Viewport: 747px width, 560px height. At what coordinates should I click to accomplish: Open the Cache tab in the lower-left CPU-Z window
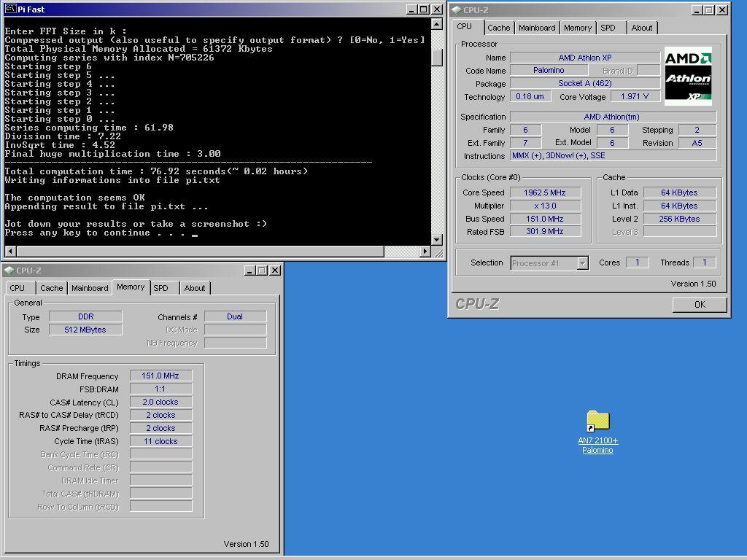coord(52,288)
